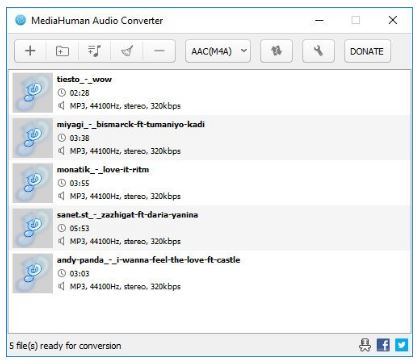Click the MP3 format info under miyagi track
The width and height of the screenshot is (419, 364).
(125, 151)
